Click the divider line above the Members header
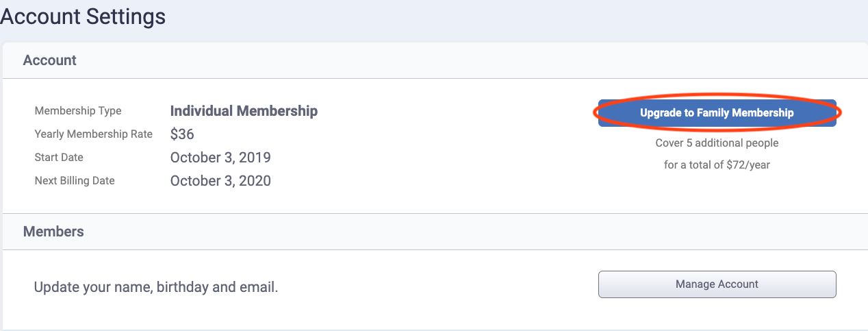Image resolution: width=868 pixels, height=331 pixels. (435, 214)
